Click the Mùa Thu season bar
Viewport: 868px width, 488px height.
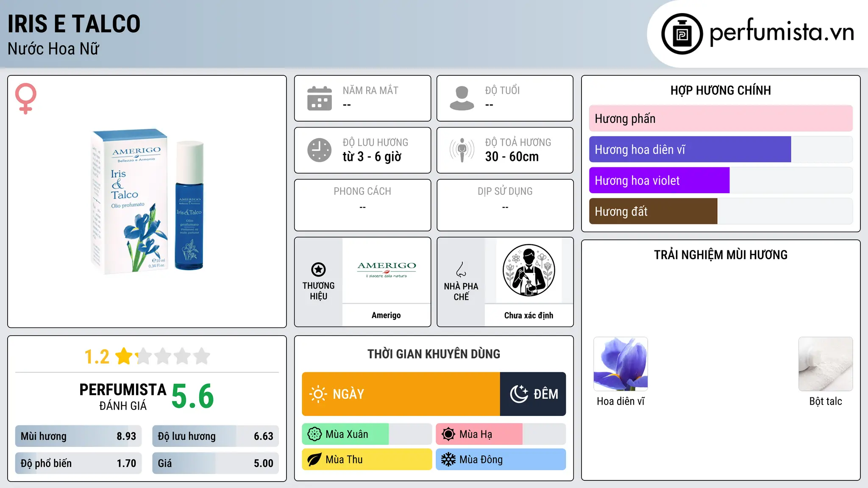coord(367,460)
